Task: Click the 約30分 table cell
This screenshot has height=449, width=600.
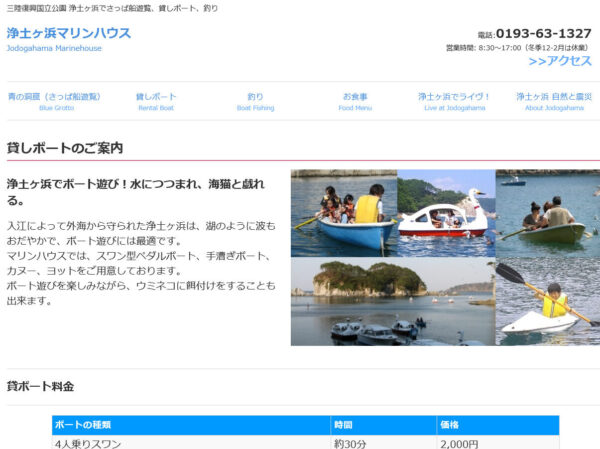Action: tap(383, 444)
